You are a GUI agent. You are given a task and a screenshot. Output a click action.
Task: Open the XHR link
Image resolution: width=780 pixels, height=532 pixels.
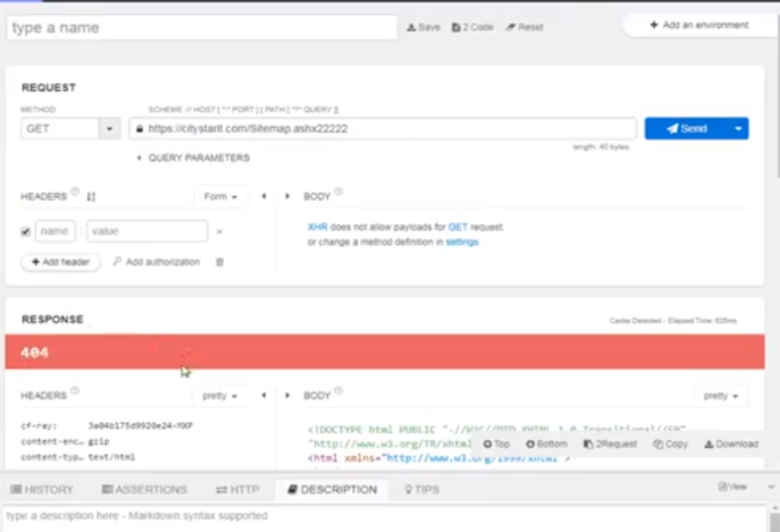click(317, 227)
